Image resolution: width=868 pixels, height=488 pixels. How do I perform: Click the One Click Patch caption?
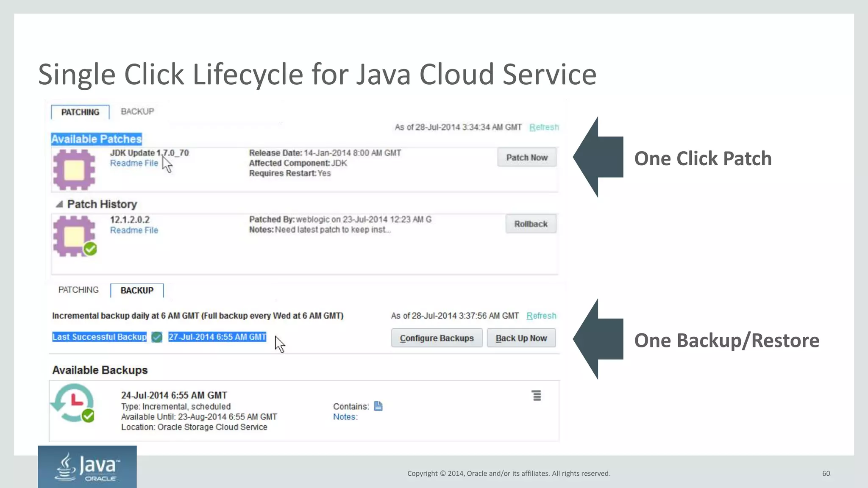703,158
